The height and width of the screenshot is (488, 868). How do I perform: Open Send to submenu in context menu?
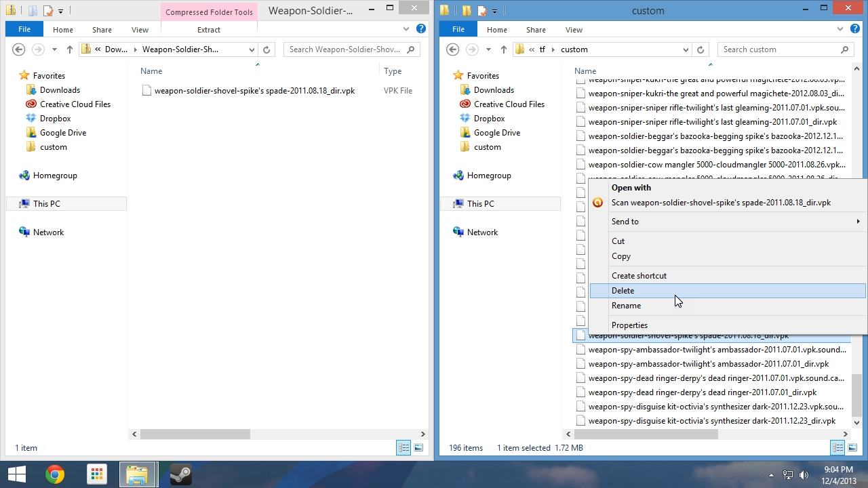click(x=728, y=222)
